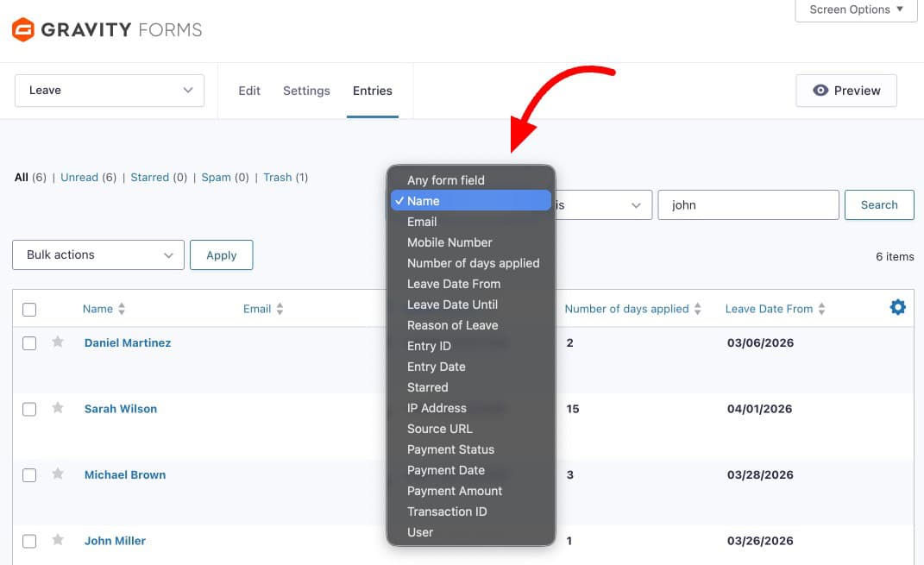Switch to the Edit tab
The height and width of the screenshot is (565, 924).
249,91
